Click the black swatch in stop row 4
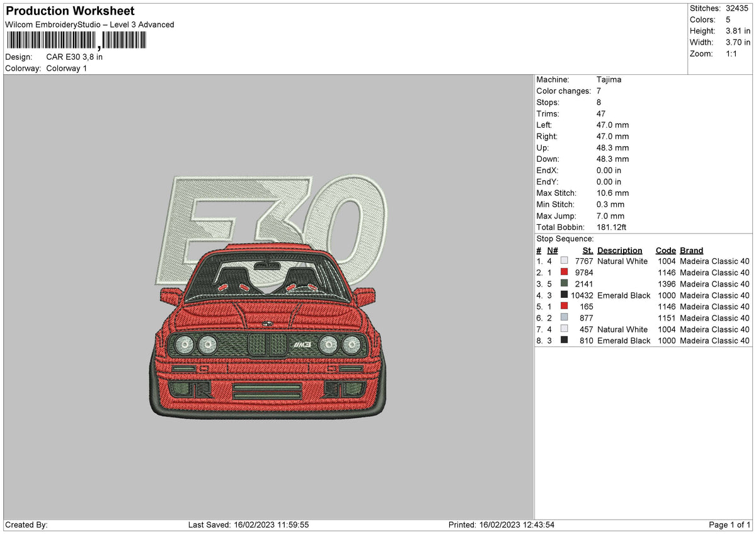The width and height of the screenshot is (756, 534). click(x=564, y=295)
